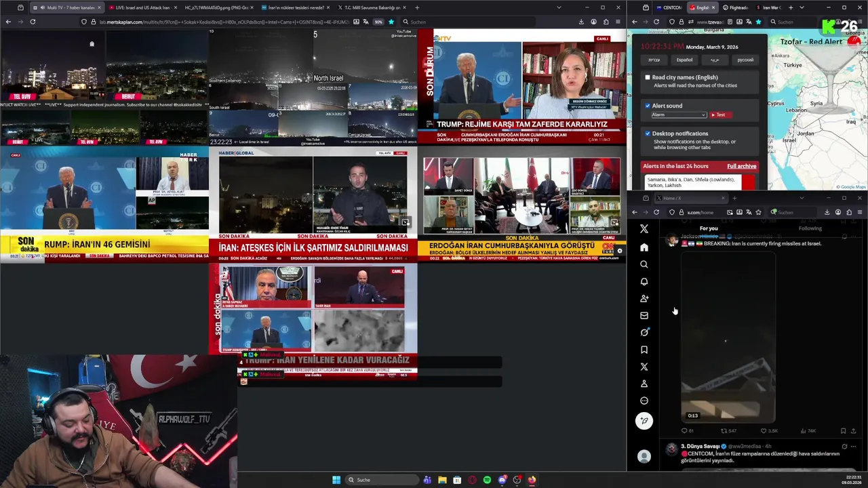Open the more menu on the 3. Dünya Savaşı post
Viewport: 868px width, 488px height.
854,447
